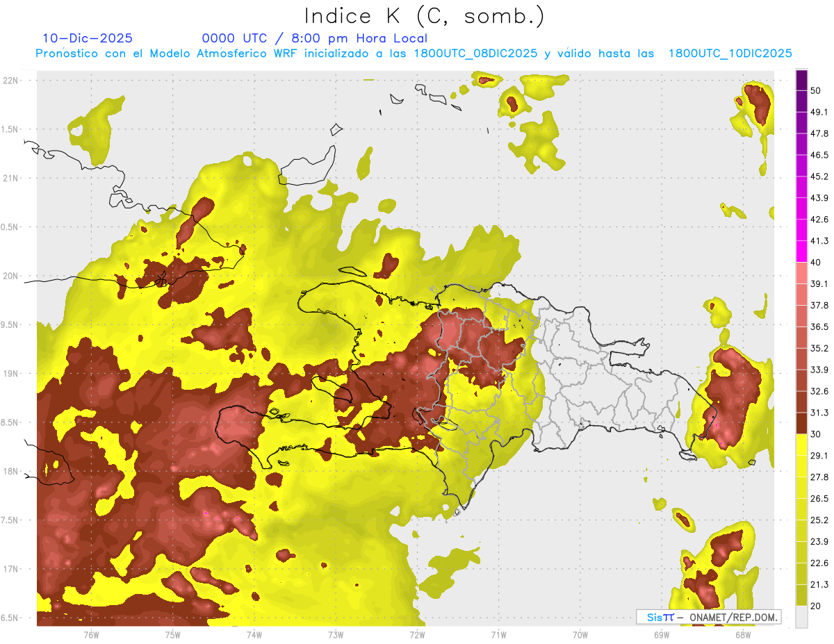The width and height of the screenshot is (834, 644).
Task: Click the colorbar value '49.1'
Action: [819, 112]
